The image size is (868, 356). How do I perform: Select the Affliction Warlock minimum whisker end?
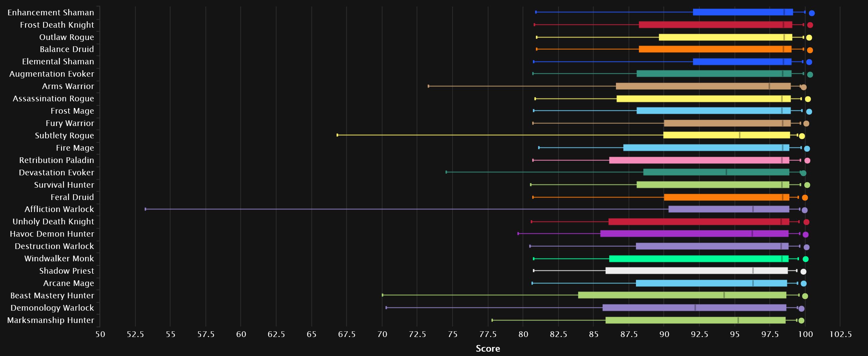point(145,209)
